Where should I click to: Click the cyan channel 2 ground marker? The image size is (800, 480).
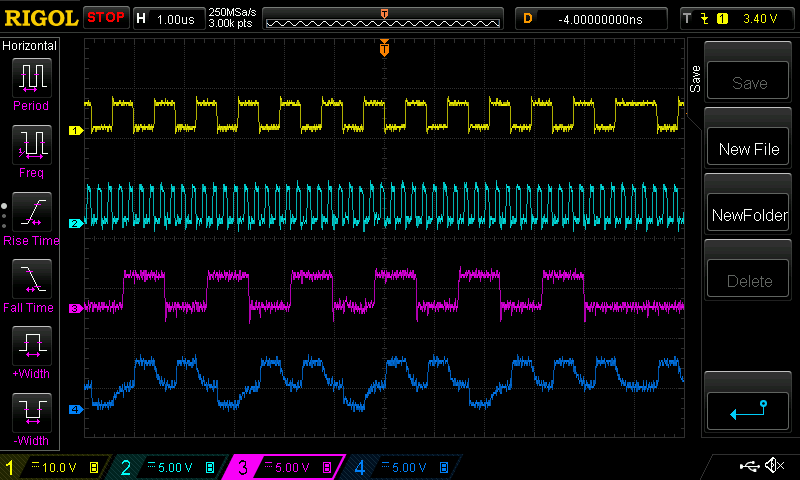(76, 223)
